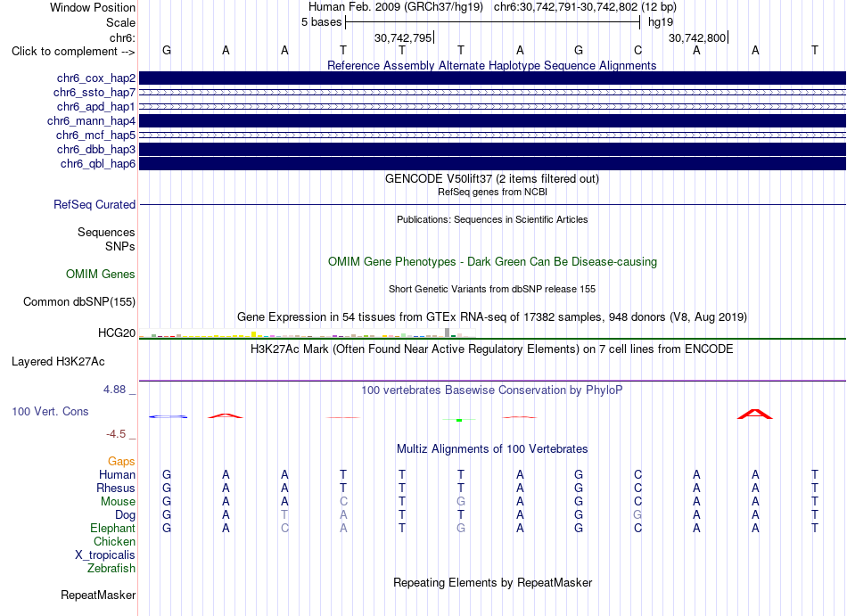Viewport: 847px width, 616px height.
Task: Click the 30,742,800 coordinate marker
Action: point(698,37)
